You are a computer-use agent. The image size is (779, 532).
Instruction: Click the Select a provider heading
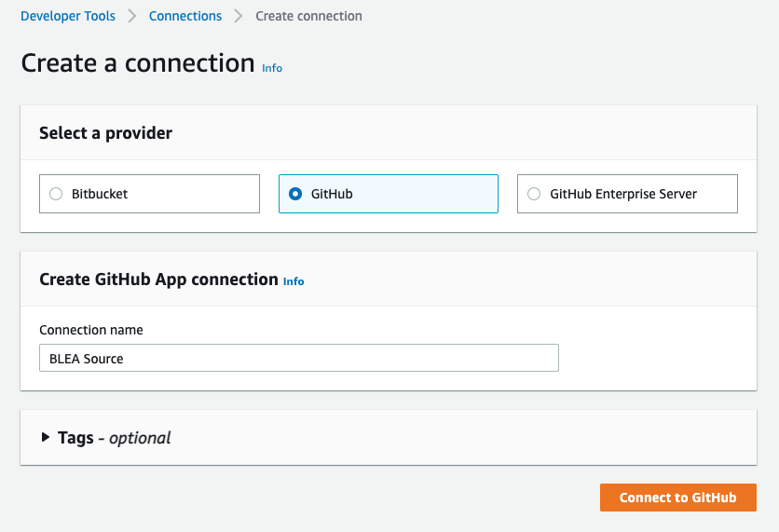(x=106, y=133)
